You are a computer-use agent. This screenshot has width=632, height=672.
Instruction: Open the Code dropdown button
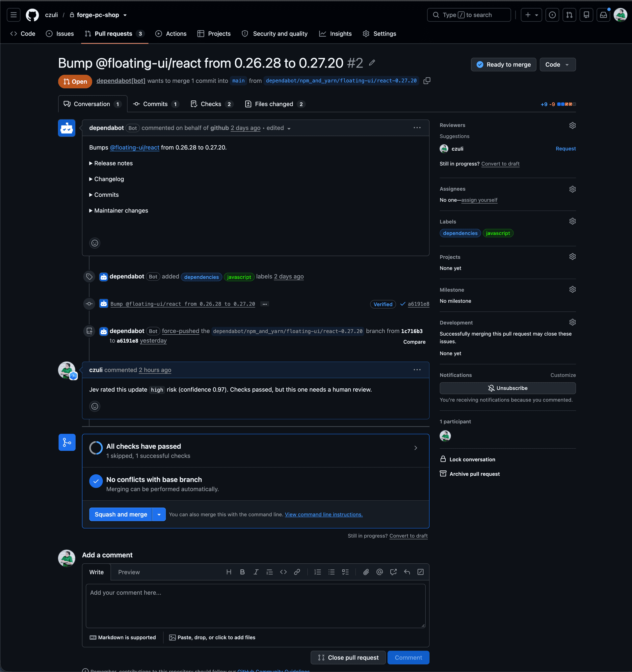coord(558,65)
